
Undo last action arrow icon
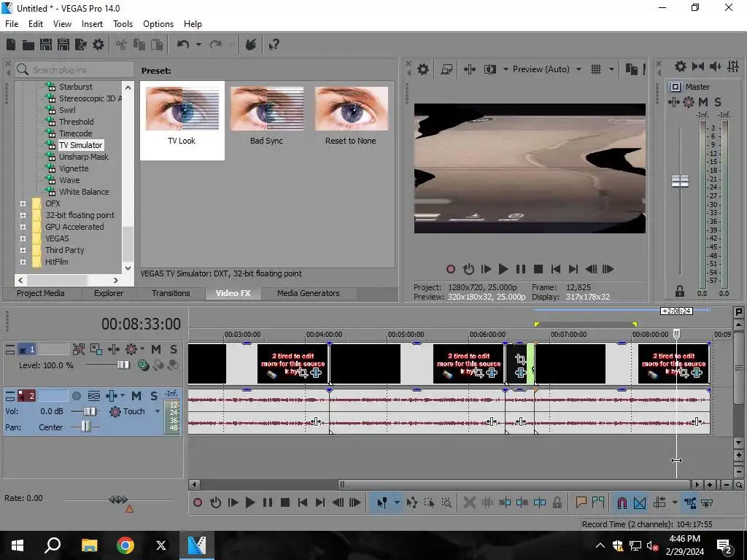(182, 44)
